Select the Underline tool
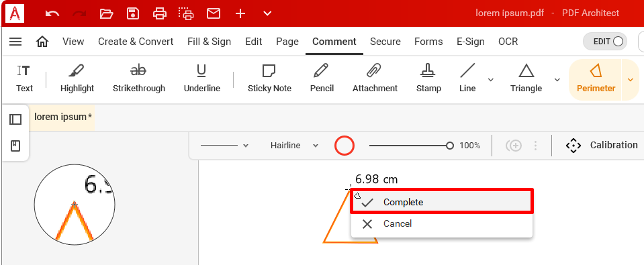Viewport: 644px width, 265px height. (201, 78)
